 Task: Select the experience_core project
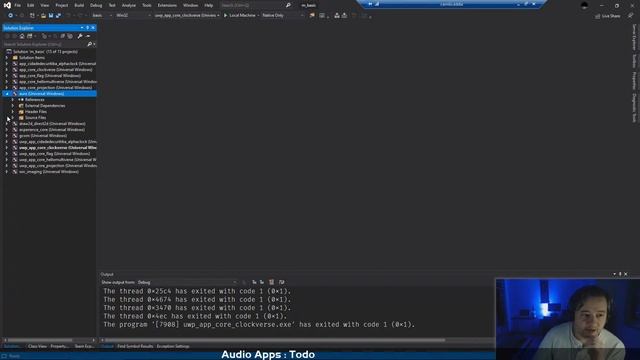pos(52,130)
